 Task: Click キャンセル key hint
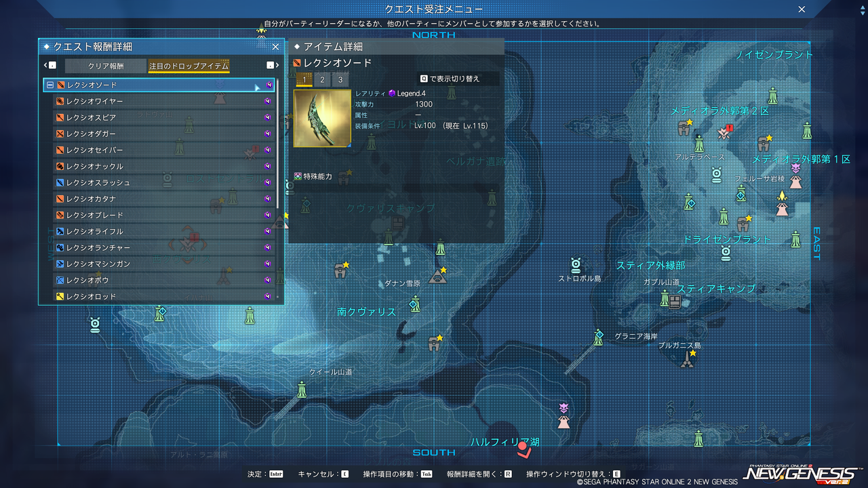click(323, 474)
